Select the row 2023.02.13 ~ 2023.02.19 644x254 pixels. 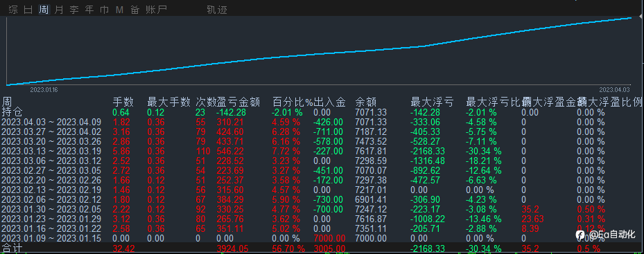pyautogui.click(x=322, y=190)
